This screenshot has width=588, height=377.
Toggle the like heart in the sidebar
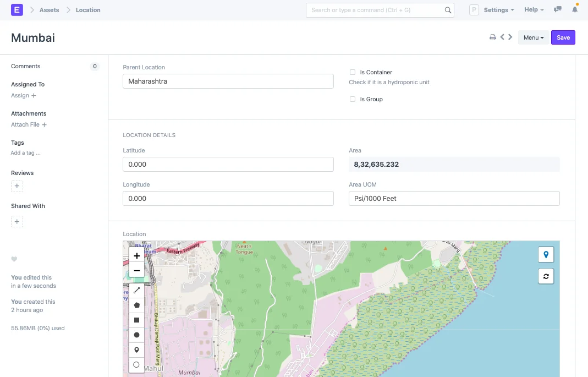coord(14,259)
